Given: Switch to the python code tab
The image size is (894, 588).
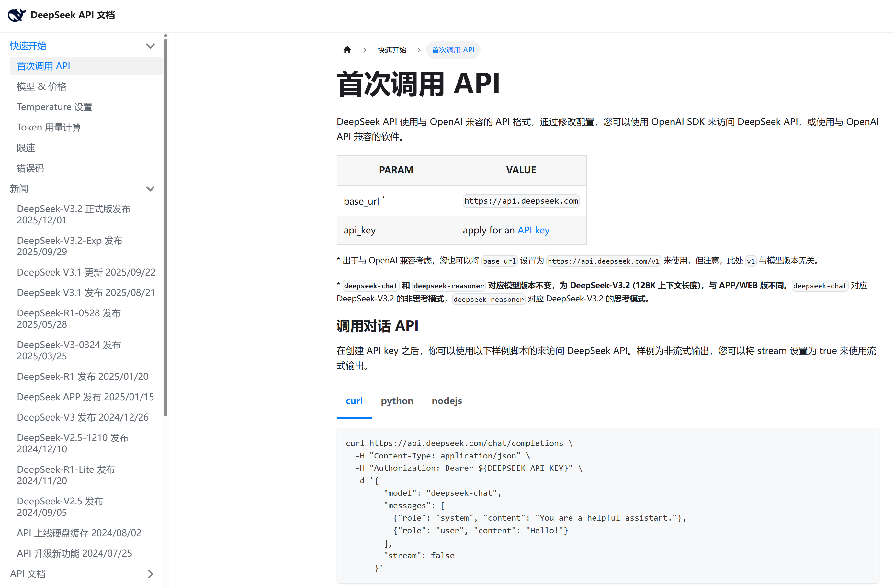Looking at the screenshot, I should click(397, 401).
